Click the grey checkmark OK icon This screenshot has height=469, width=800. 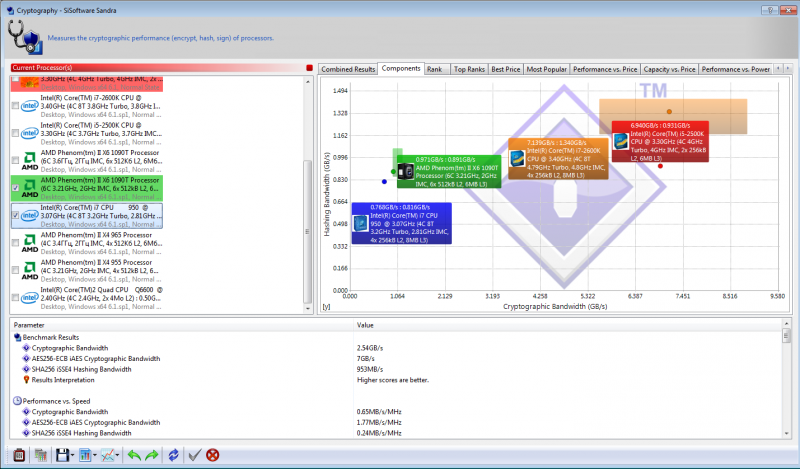(x=194, y=455)
